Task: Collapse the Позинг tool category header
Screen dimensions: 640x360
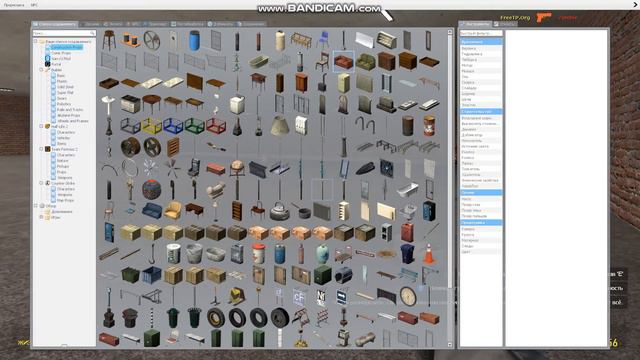Action: click(481, 192)
